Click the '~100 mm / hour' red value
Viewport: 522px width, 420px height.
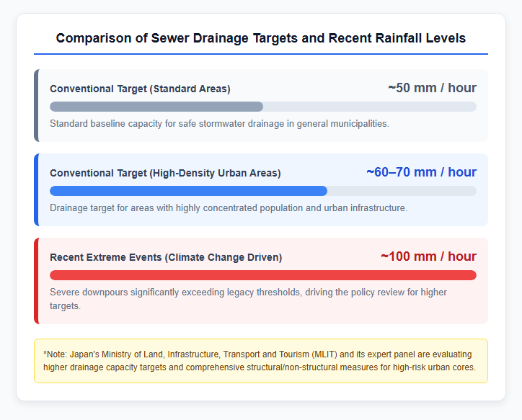click(x=428, y=256)
